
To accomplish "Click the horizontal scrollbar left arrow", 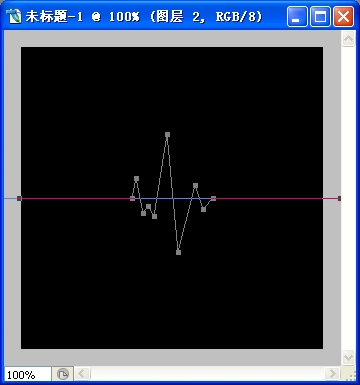I will pos(82,374).
